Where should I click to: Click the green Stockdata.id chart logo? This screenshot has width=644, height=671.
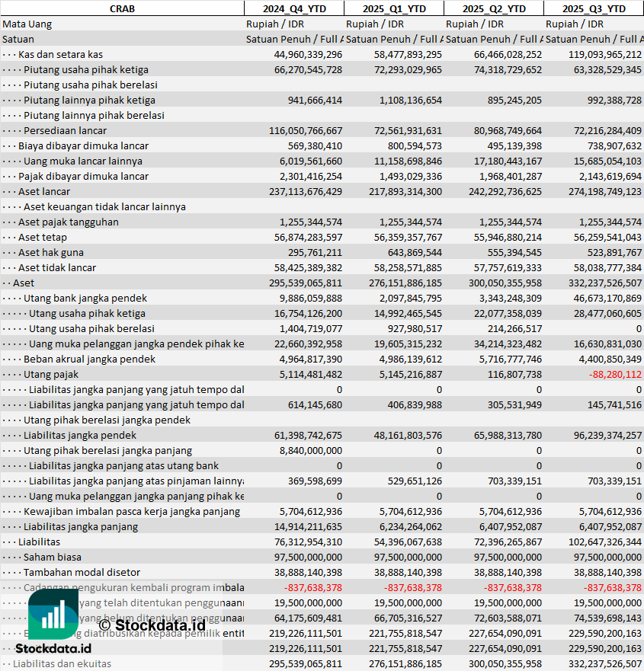tap(53, 614)
